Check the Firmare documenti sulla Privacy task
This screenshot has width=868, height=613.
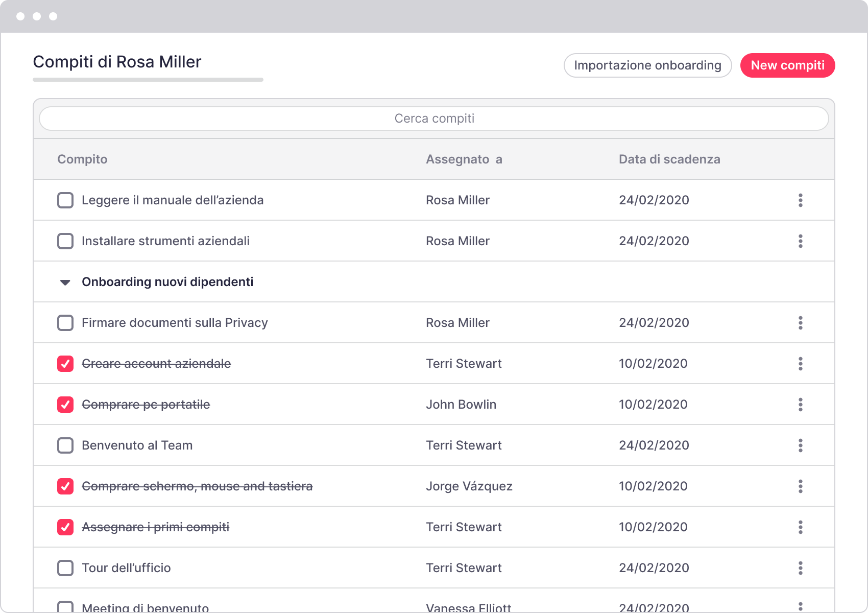(65, 323)
